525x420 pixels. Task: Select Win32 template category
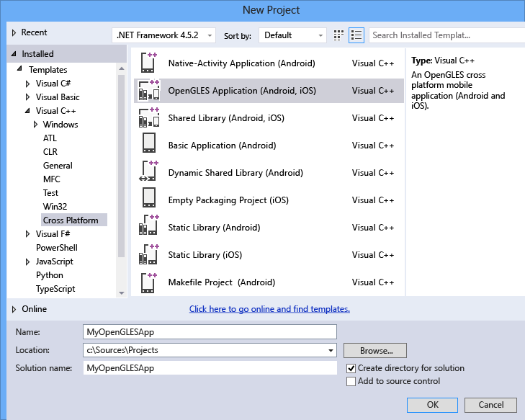pyautogui.click(x=55, y=207)
